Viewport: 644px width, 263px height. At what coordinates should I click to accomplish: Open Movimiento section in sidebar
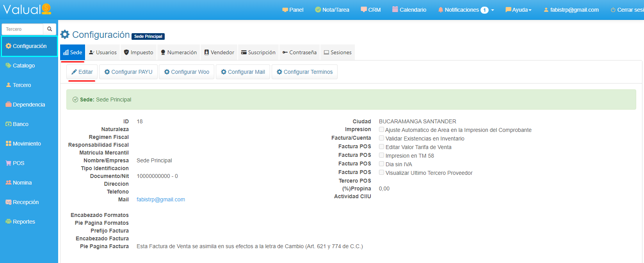pyautogui.click(x=27, y=144)
